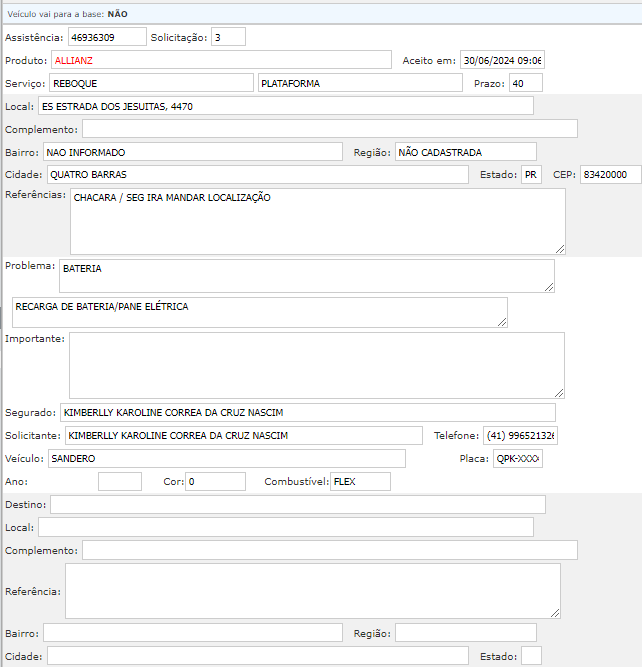Focus the empty Complemento field under address
The image size is (642, 667).
[x=329, y=129]
